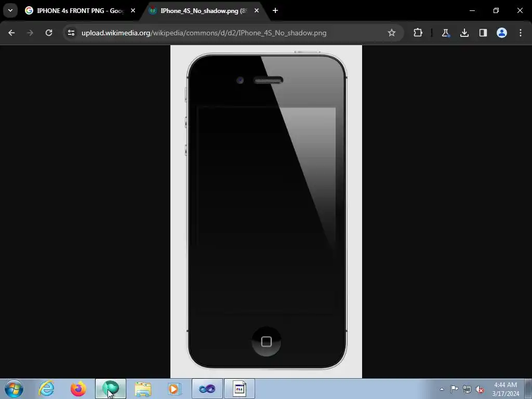This screenshot has height=399, width=532.
Task: Click the muted volume tray icon
Action: [x=480, y=389]
